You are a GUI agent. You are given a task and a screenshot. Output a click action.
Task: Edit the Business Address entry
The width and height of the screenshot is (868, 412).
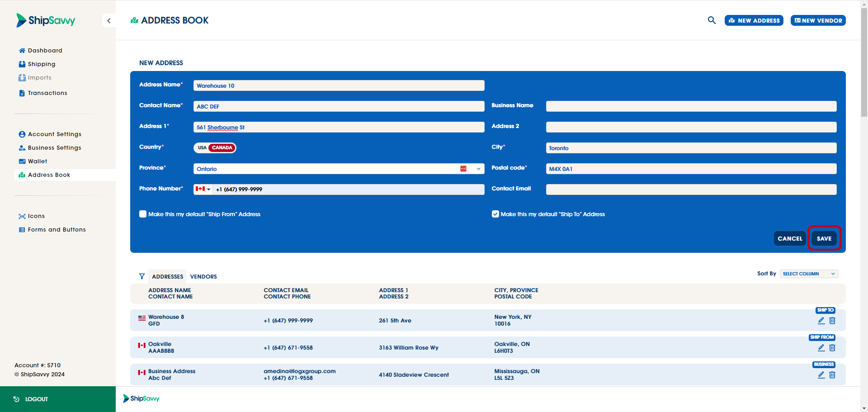(x=821, y=375)
